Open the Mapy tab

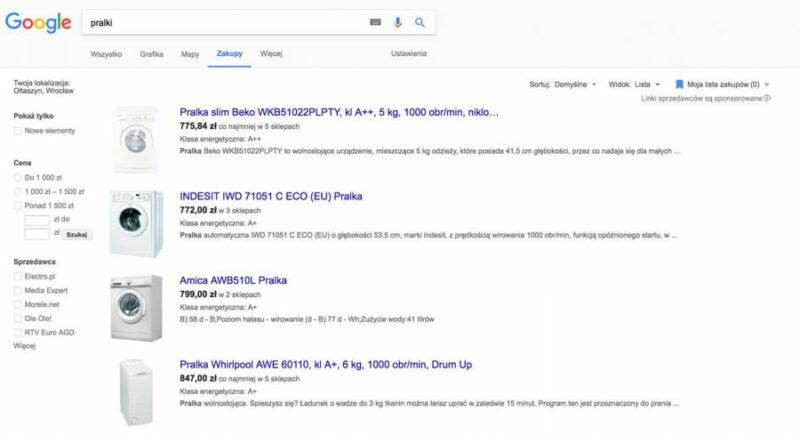(x=190, y=53)
